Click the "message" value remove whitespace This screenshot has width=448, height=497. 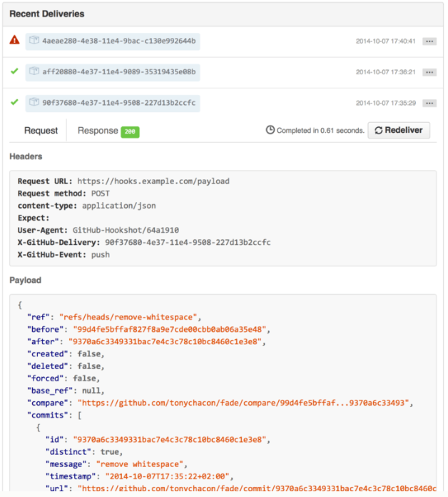(140, 464)
